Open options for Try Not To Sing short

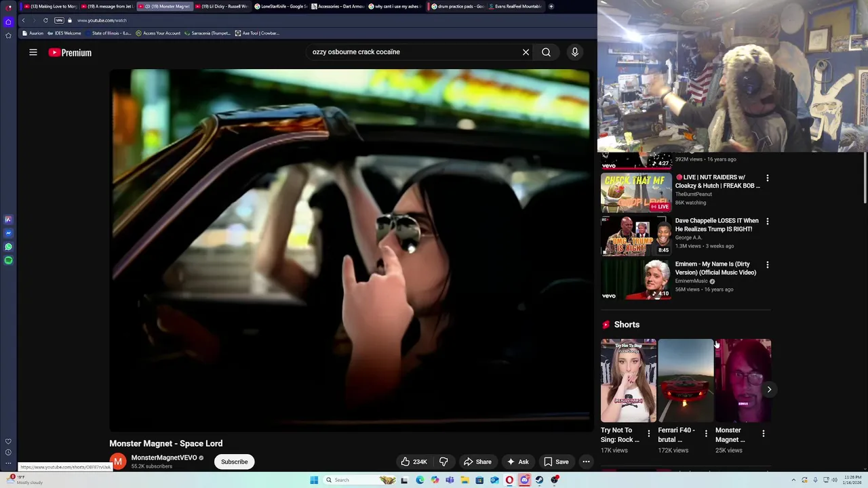648,434
